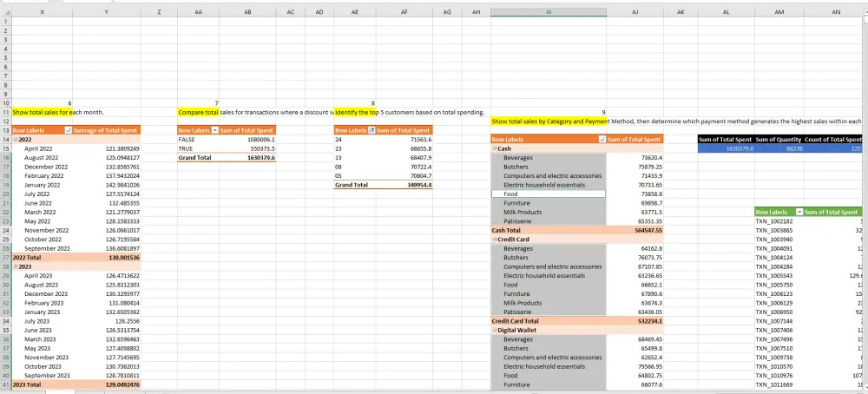Select the blue cell showing 1630379.6

pos(726,149)
